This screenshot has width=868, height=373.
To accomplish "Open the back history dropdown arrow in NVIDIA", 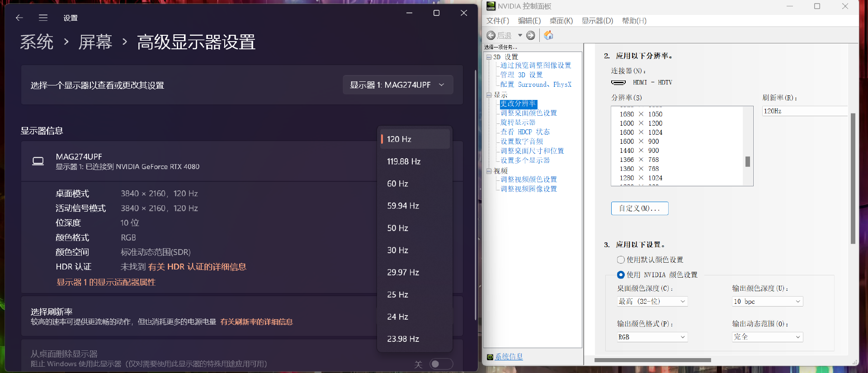I will coord(520,35).
